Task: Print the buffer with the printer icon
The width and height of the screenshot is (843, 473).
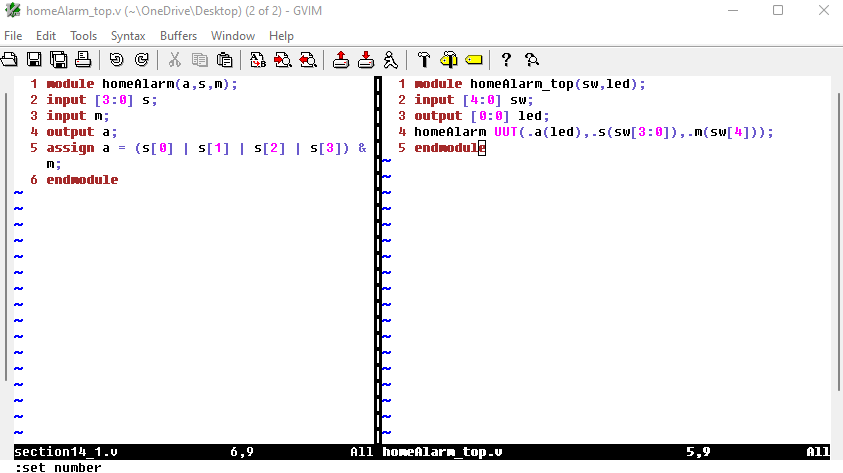Action: pyautogui.click(x=82, y=60)
